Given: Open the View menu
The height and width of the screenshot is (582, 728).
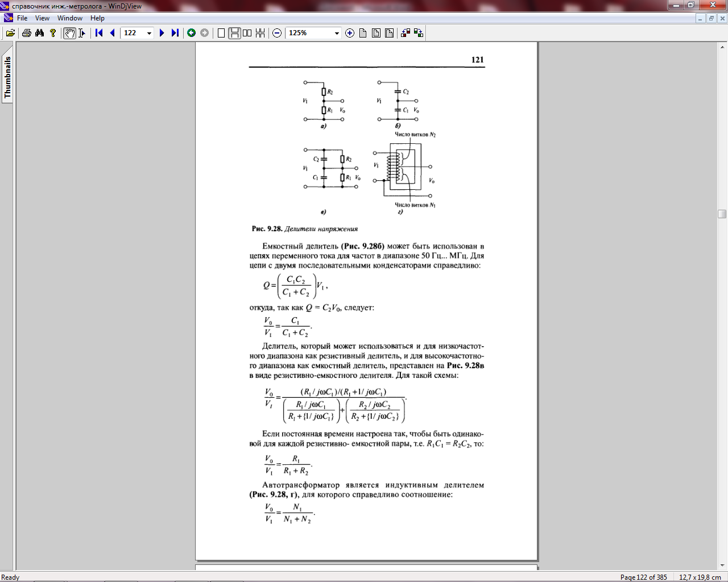Looking at the screenshot, I should point(43,18).
